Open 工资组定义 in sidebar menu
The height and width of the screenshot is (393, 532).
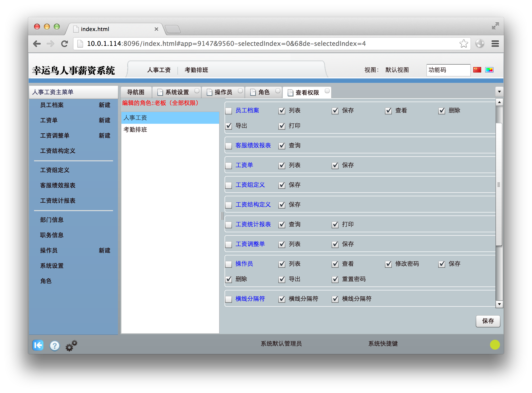[x=55, y=170]
